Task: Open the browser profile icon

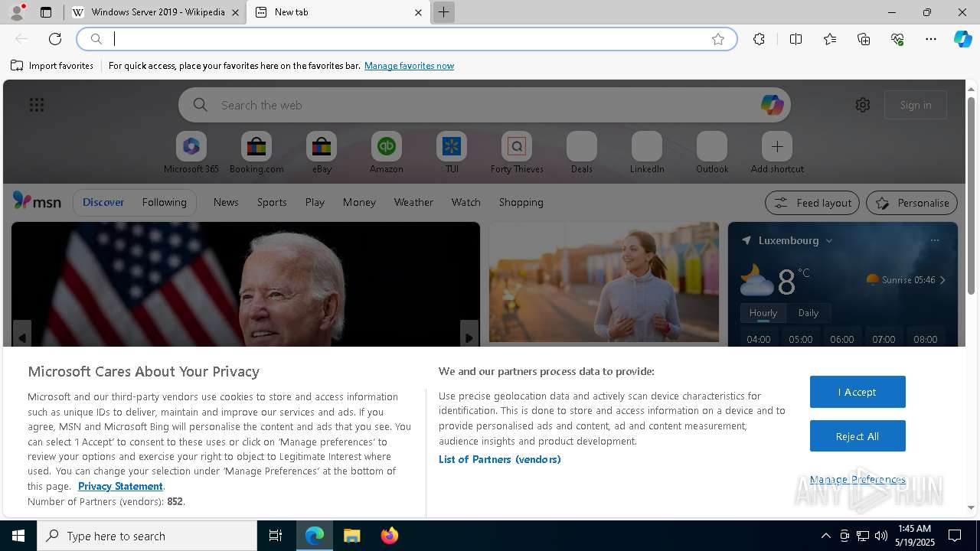Action: coord(16,12)
